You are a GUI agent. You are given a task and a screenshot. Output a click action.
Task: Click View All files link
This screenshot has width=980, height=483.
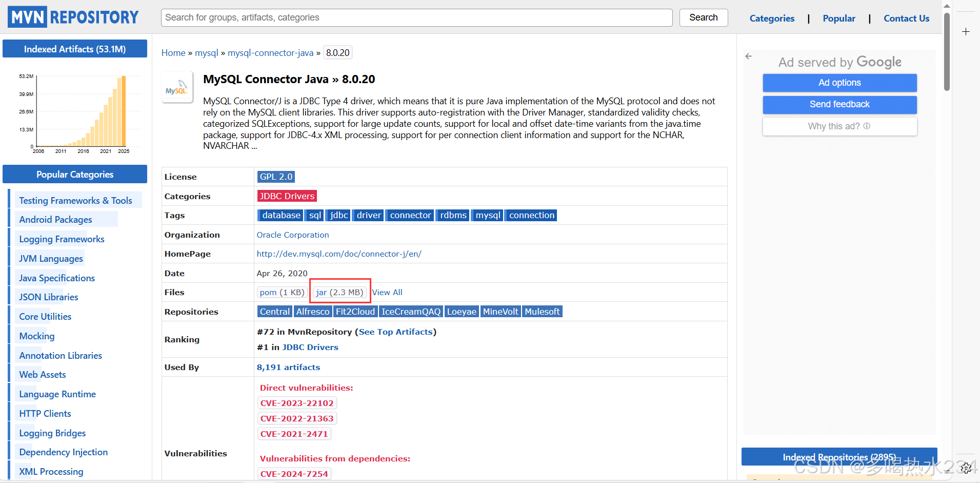(387, 293)
